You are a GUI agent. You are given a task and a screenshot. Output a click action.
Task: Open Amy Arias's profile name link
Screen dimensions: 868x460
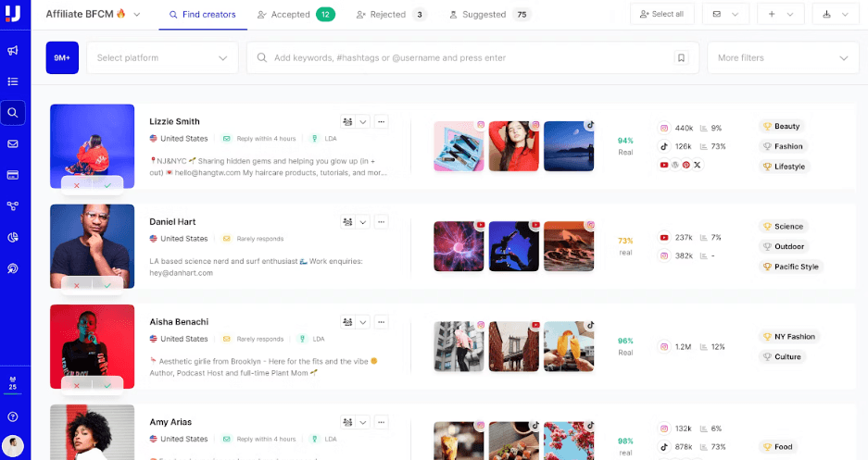click(170, 422)
